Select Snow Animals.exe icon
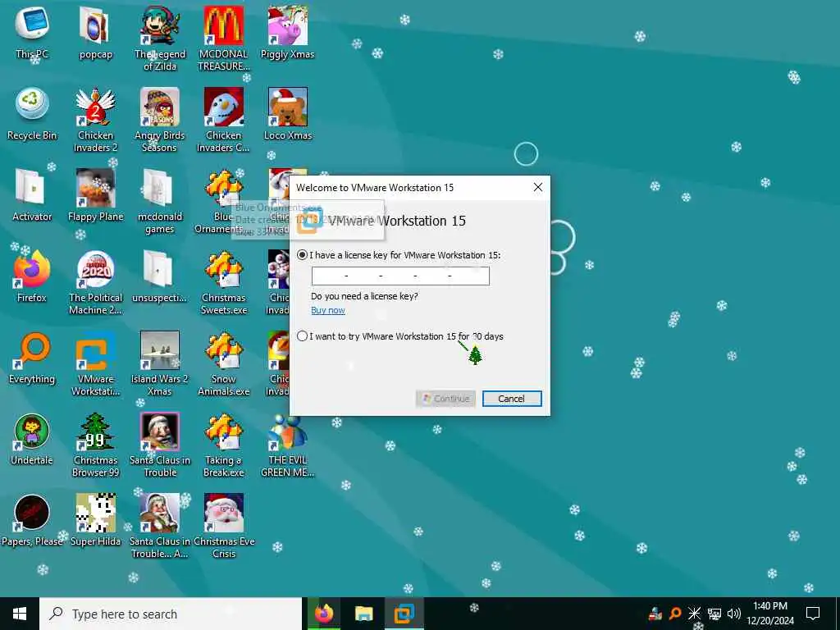This screenshot has height=630, width=840. click(x=223, y=364)
